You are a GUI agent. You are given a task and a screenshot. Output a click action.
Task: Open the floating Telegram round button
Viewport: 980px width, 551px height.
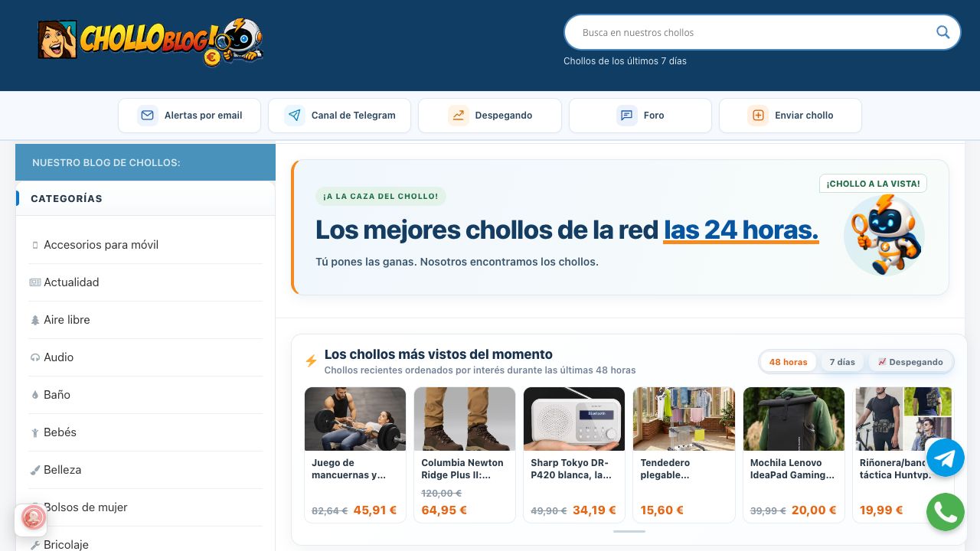946,458
